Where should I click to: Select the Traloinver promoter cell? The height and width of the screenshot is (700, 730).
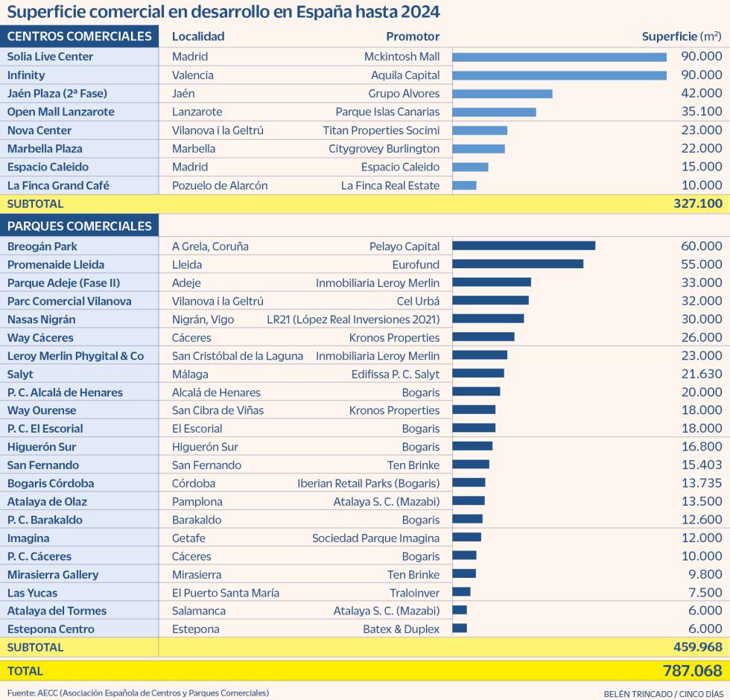pos(415,593)
